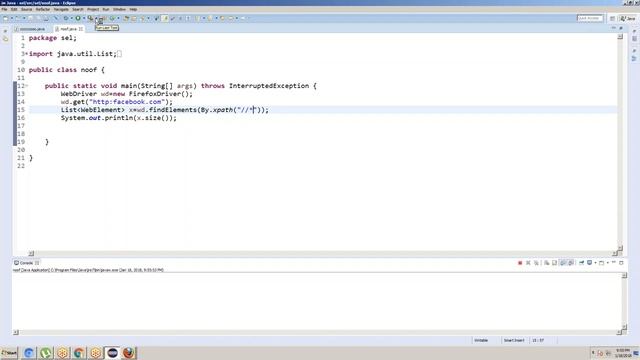The image size is (640, 360).
Task: Click the Windows Start button
Action: [x=9, y=353]
